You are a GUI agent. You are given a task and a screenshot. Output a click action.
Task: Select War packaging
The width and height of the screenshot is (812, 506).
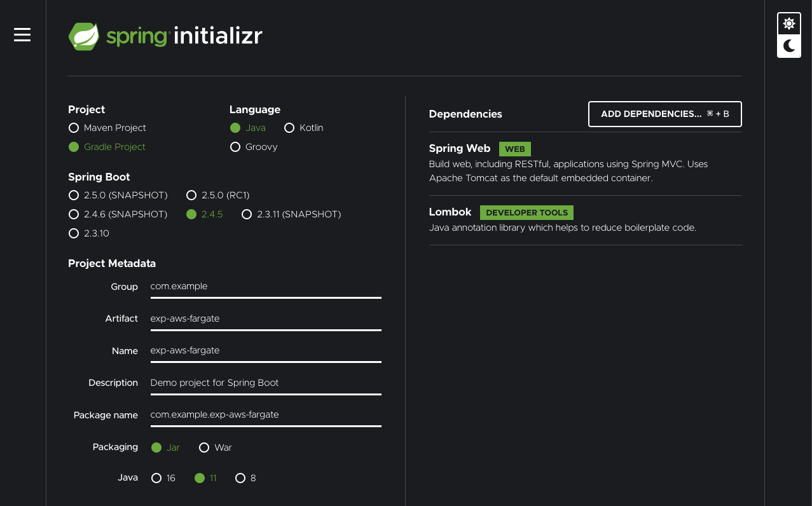tap(216, 448)
